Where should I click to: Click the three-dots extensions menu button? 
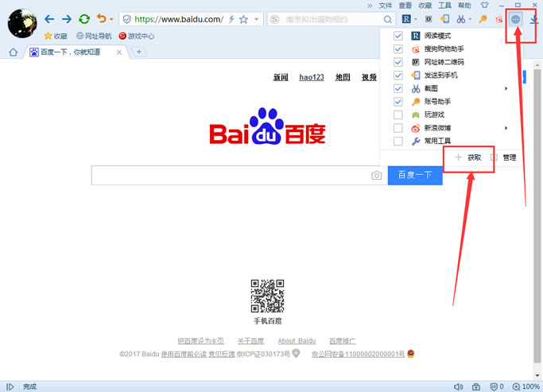click(x=516, y=19)
